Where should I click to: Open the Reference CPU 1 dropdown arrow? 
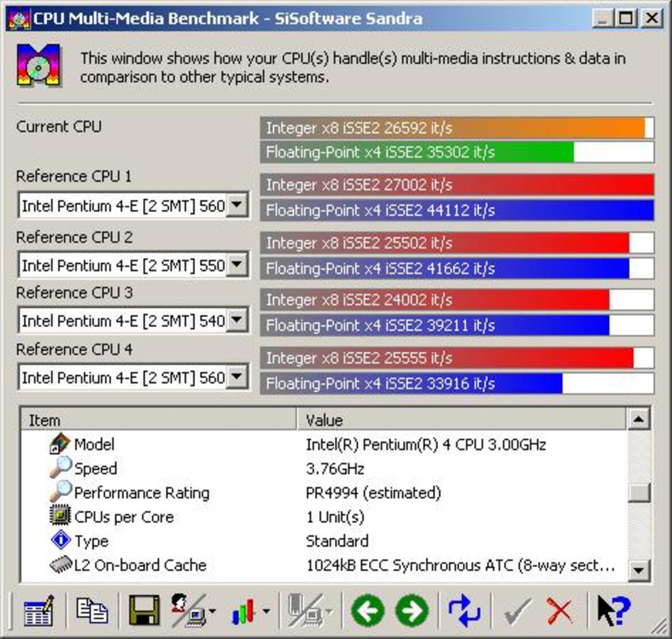point(237,205)
